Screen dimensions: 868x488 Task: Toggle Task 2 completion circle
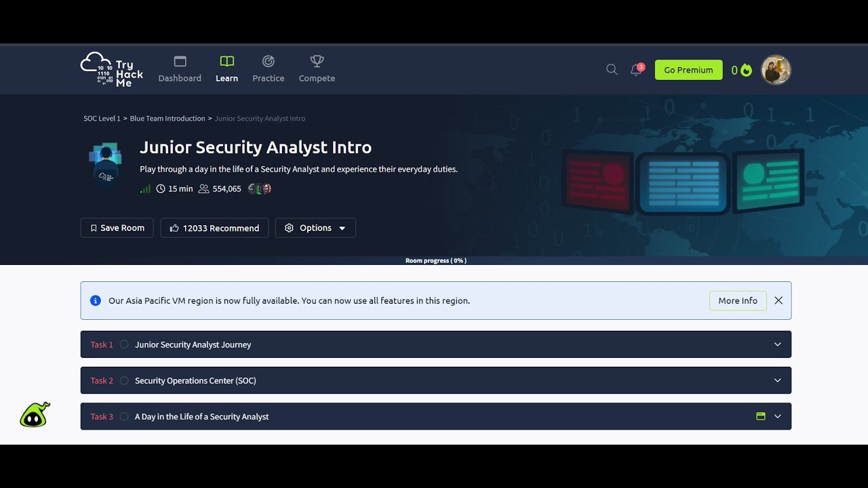(x=124, y=380)
